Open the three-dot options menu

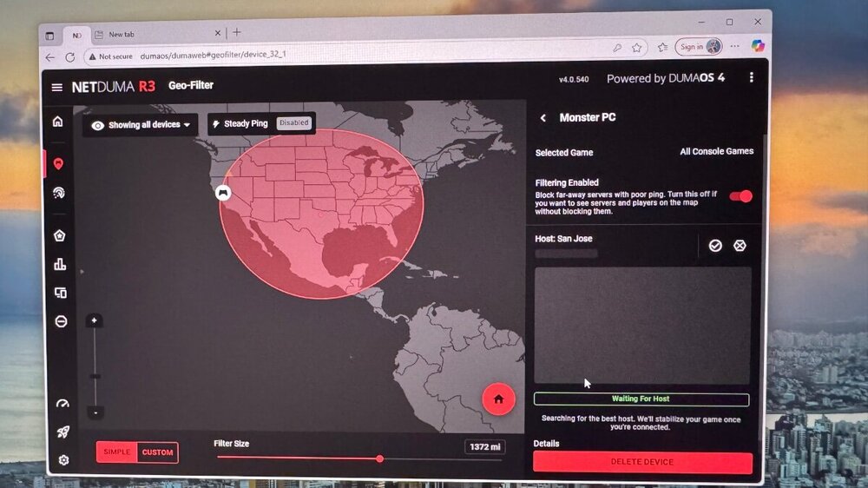point(751,77)
